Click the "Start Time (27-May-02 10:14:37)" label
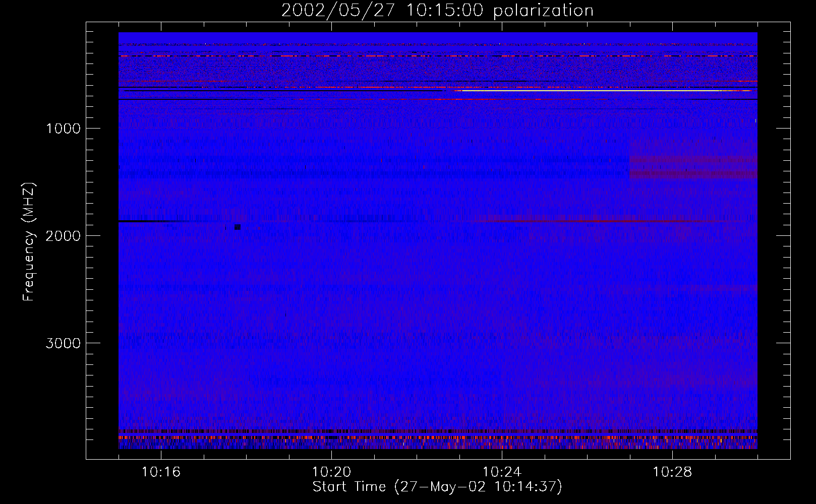The image size is (816, 504). click(437, 487)
